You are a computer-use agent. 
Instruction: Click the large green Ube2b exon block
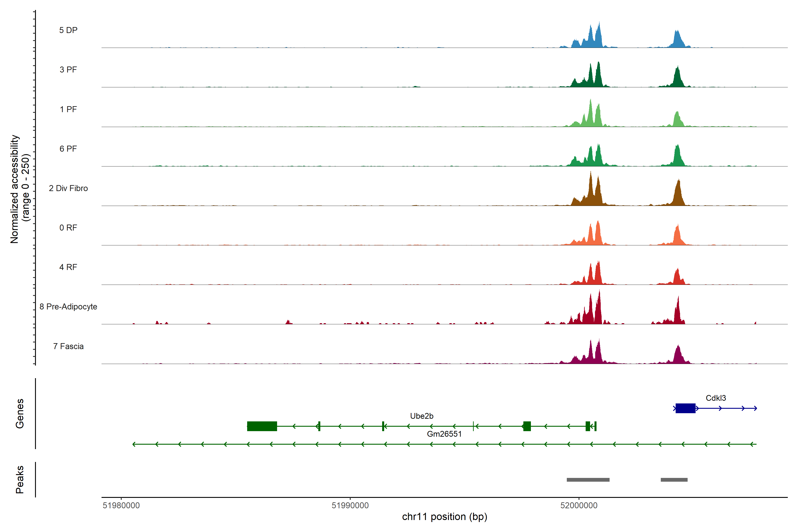(262, 426)
